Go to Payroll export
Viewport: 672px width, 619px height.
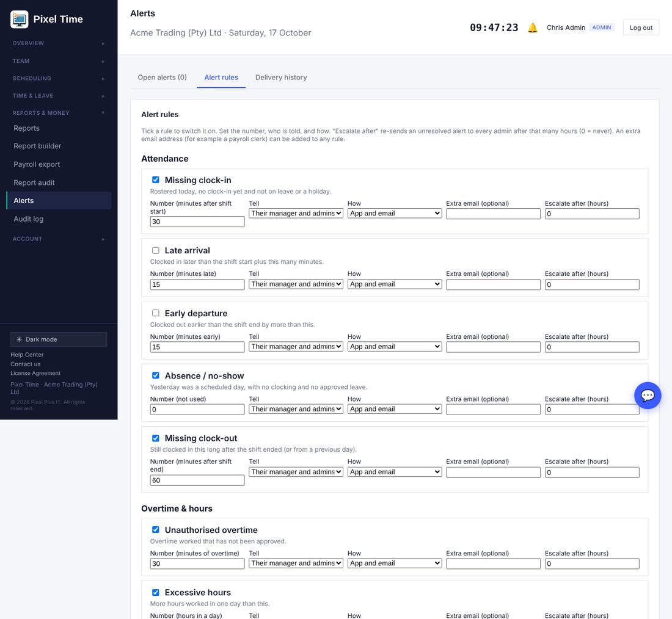point(59,164)
